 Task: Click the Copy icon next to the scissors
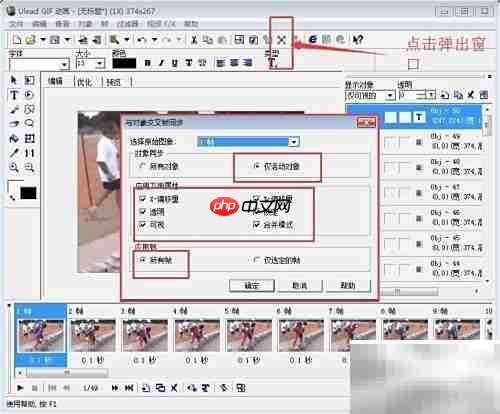tap(208, 40)
